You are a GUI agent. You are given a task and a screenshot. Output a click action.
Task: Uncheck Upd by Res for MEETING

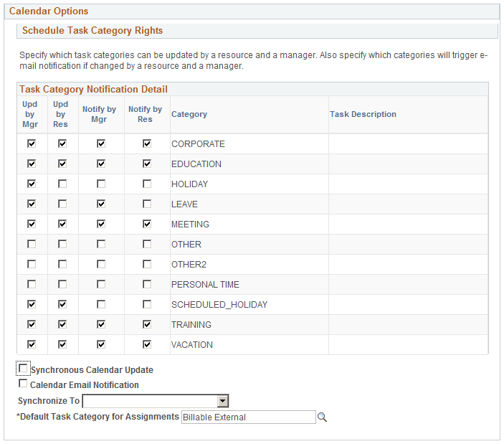[62, 224]
